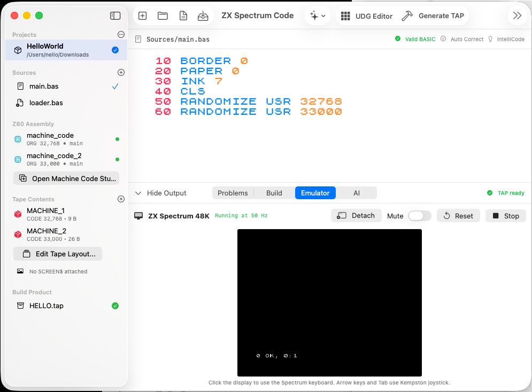This screenshot has width=532, height=392.
Task: Select the HelloWorld project
Action: click(66, 50)
